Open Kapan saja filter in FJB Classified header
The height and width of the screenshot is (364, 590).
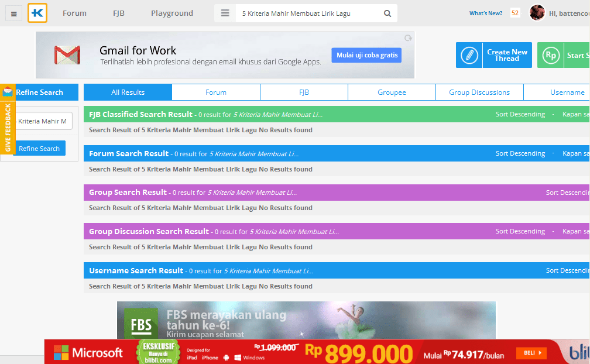tap(576, 114)
